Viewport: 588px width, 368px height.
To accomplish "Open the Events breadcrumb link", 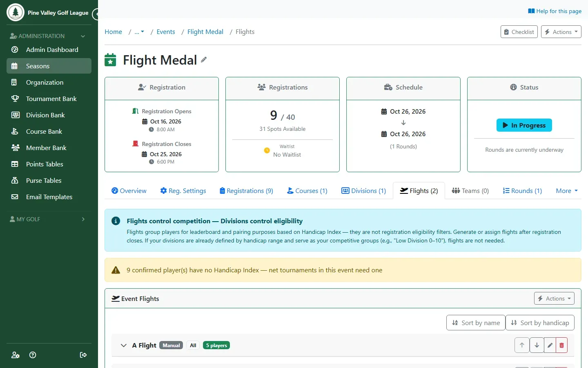I will 166,32.
